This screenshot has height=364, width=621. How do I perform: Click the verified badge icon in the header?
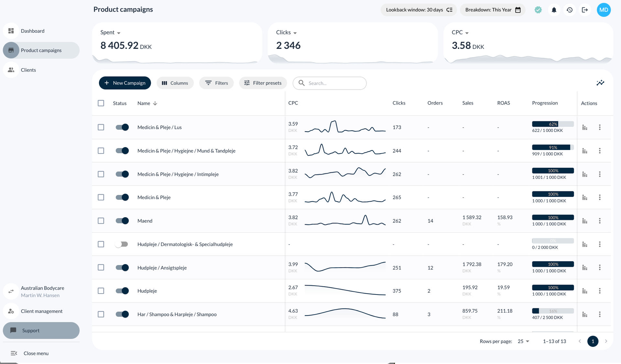click(538, 10)
